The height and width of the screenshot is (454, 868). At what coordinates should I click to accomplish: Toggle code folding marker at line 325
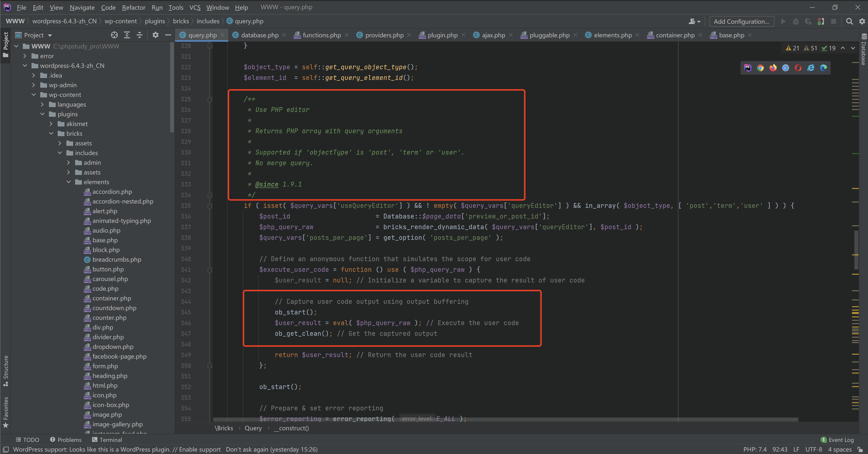point(210,99)
